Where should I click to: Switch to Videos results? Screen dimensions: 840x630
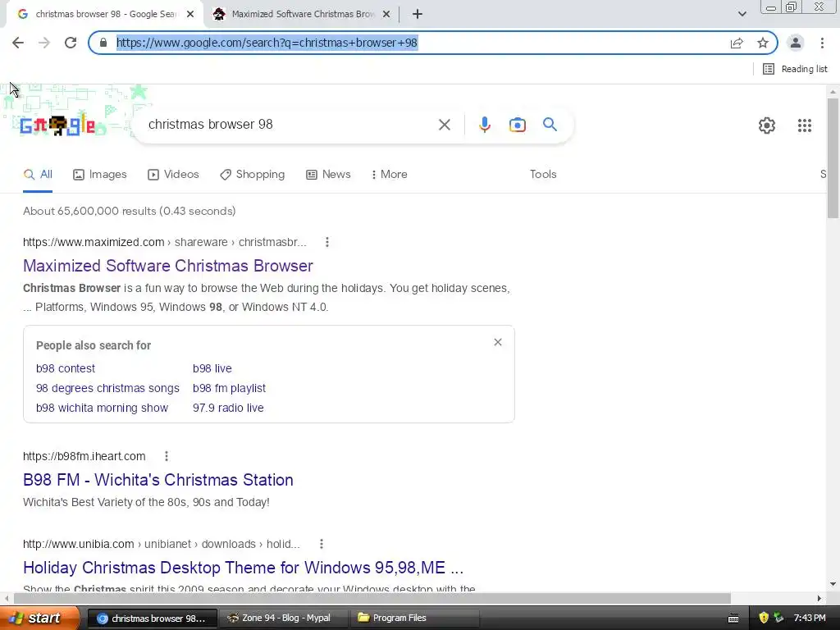(x=173, y=175)
